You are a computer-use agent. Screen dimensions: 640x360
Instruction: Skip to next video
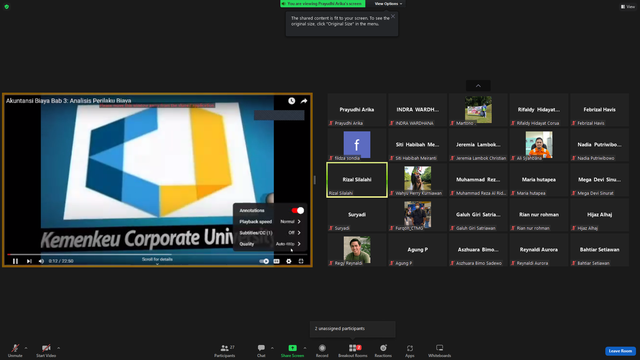point(29,261)
